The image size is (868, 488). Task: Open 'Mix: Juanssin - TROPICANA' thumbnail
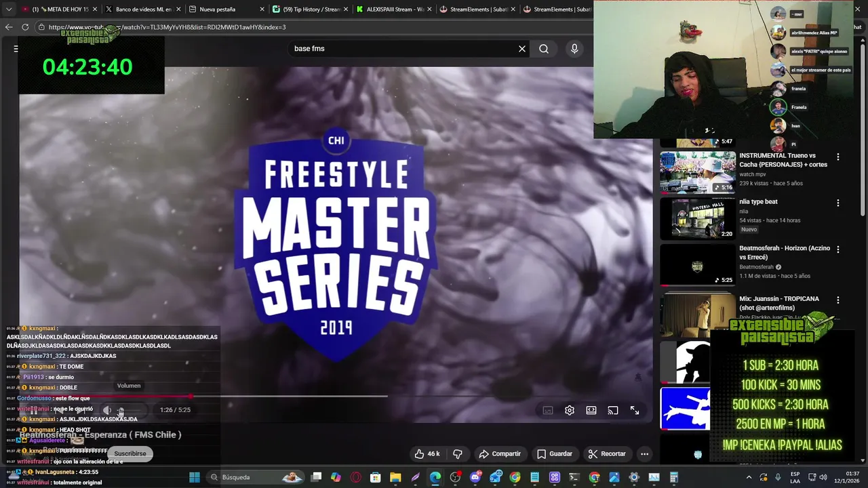tap(698, 314)
